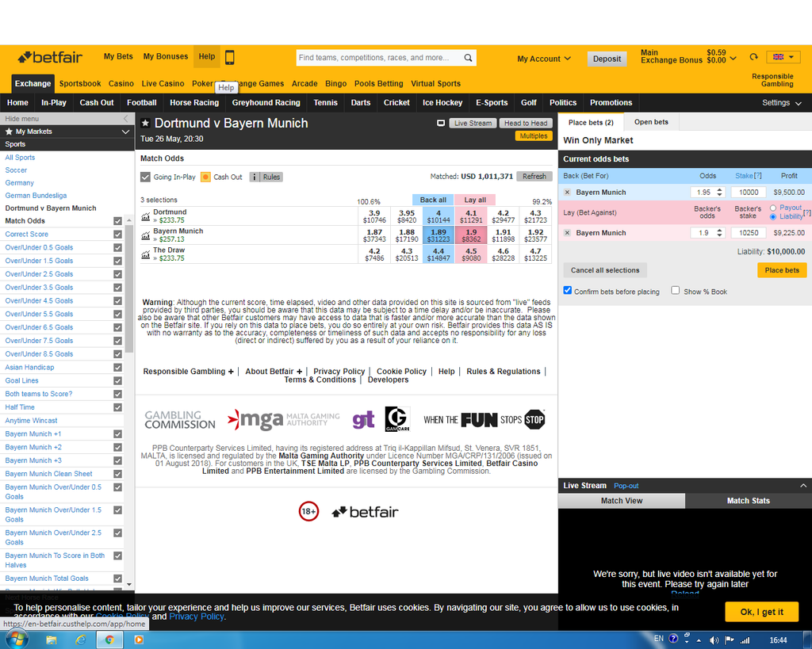This screenshot has width=812, height=649.
Task: Open the Dortmund price graph icon
Action: pyautogui.click(x=146, y=216)
